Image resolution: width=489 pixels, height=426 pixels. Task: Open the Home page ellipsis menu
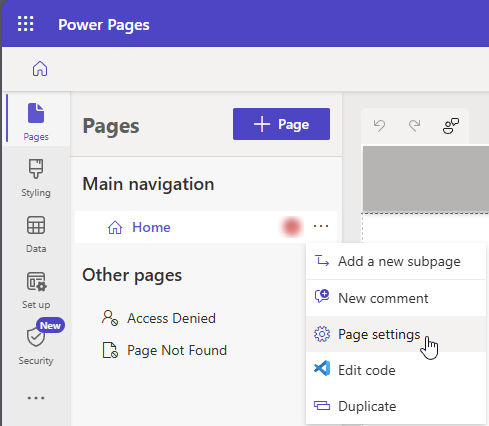(x=321, y=226)
